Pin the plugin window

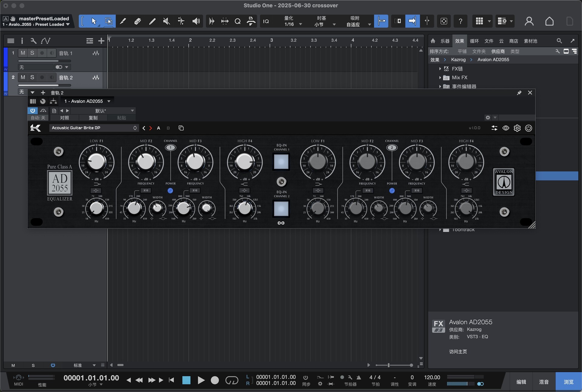519,93
